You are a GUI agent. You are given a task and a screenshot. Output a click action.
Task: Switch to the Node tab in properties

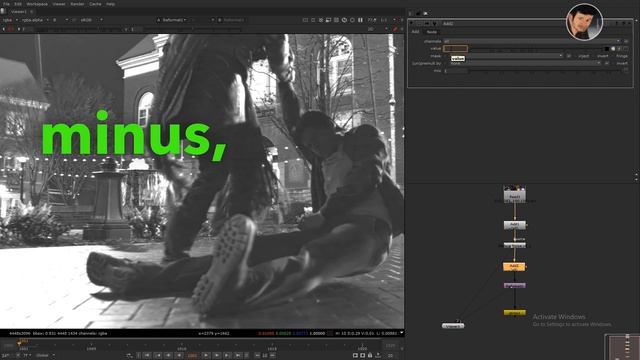[x=431, y=32]
